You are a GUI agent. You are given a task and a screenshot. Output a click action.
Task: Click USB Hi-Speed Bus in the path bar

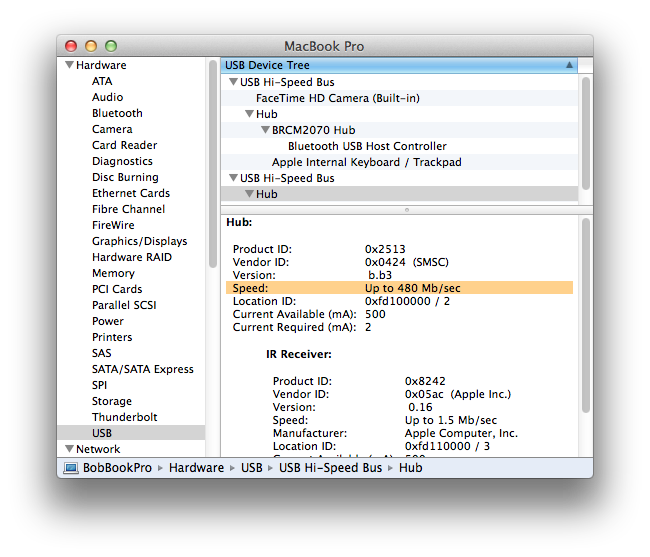(x=330, y=468)
